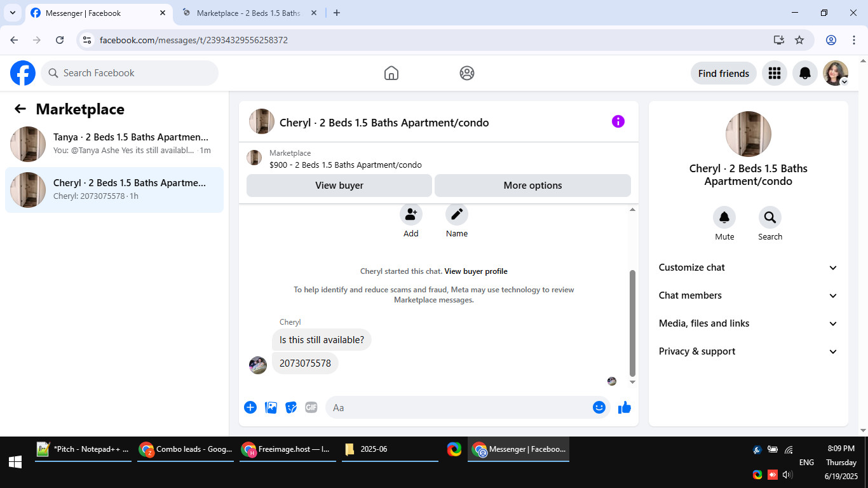Viewport: 868px width, 488px height.
Task: Click More options button
Action: [x=532, y=186]
